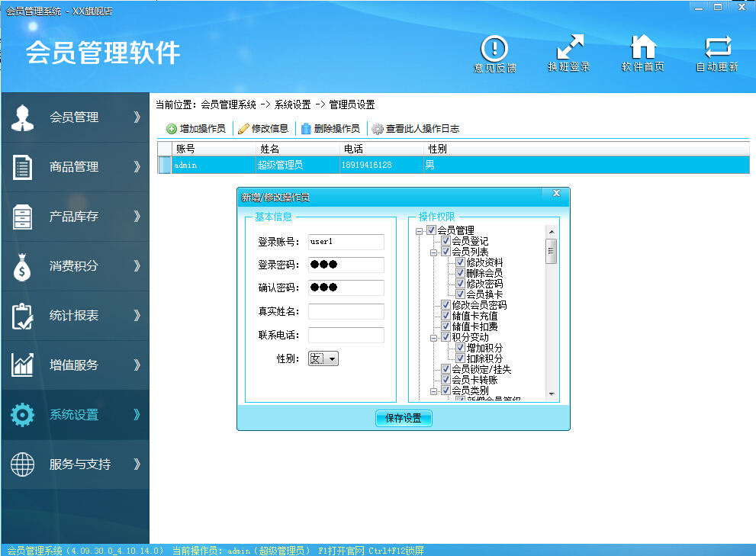Click the permissions tree scrollbar thumb
Screen dimensions: 756x556
coord(551,250)
